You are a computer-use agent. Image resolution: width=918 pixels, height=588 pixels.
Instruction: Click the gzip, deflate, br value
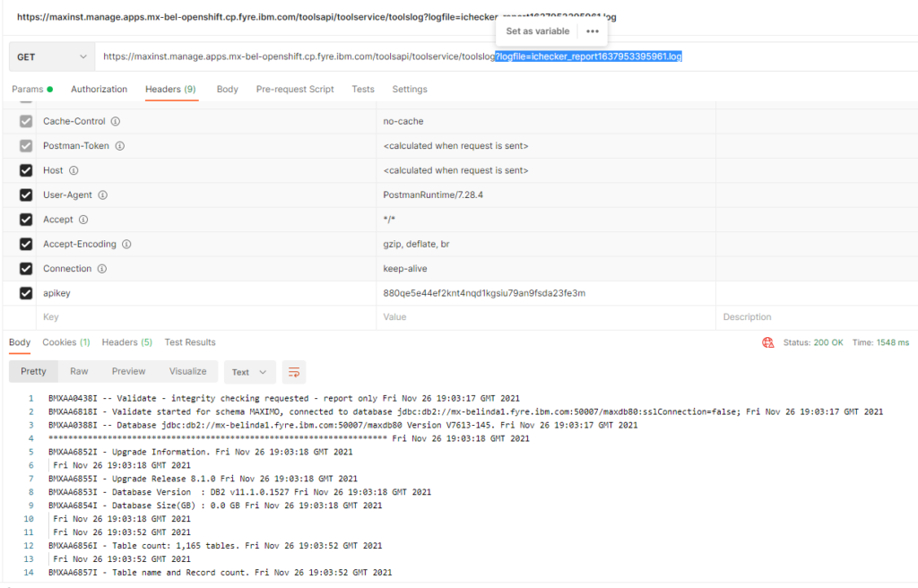[416, 244]
